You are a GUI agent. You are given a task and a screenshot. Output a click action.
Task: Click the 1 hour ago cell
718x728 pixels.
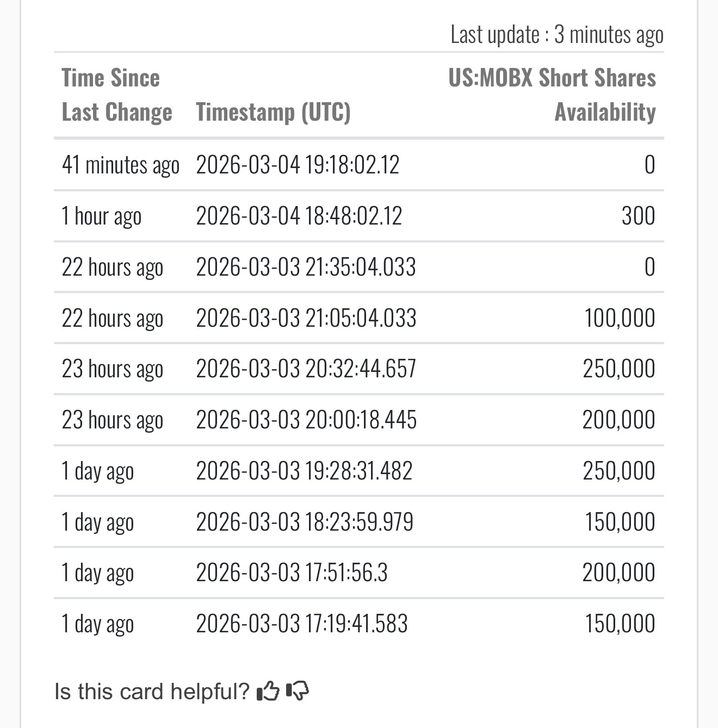point(102,216)
